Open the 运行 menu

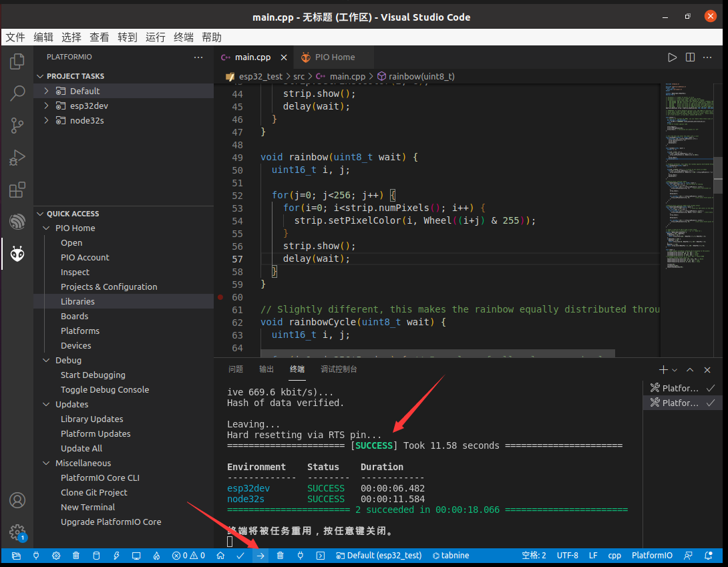155,37
